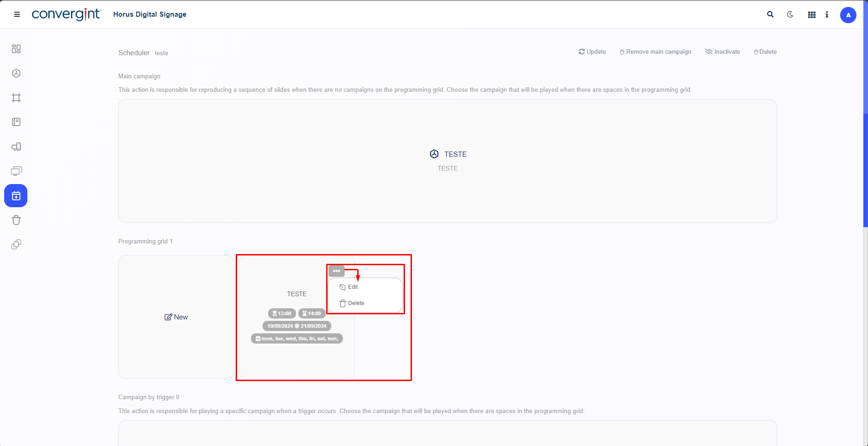Viewport: 868px width, 446px height.
Task: Click Remove main campaign
Action: point(655,52)
